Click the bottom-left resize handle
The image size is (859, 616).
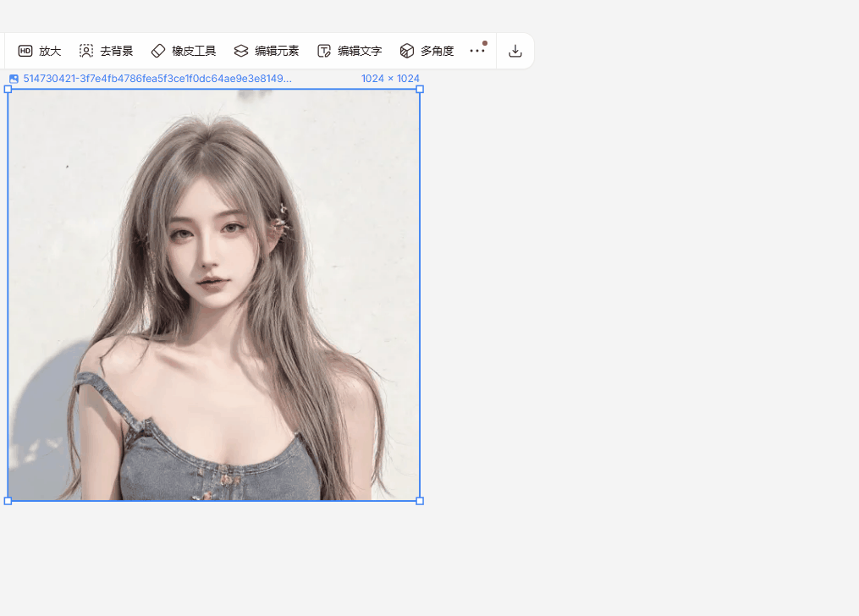click(x=8, y=501)
